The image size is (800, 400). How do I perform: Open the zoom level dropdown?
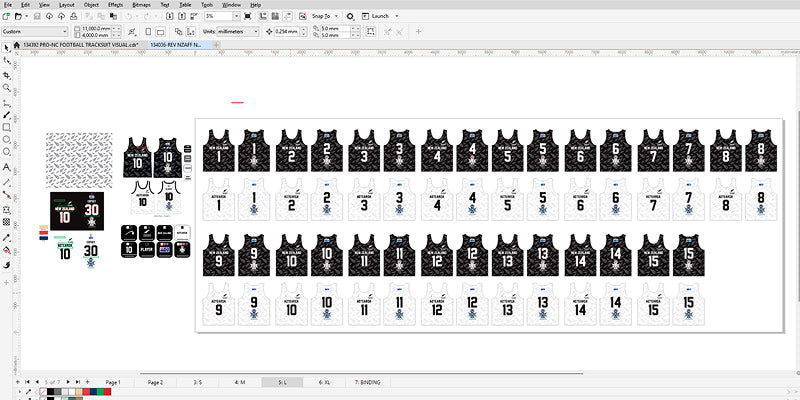pyautogui.click(x=236, y=16)
